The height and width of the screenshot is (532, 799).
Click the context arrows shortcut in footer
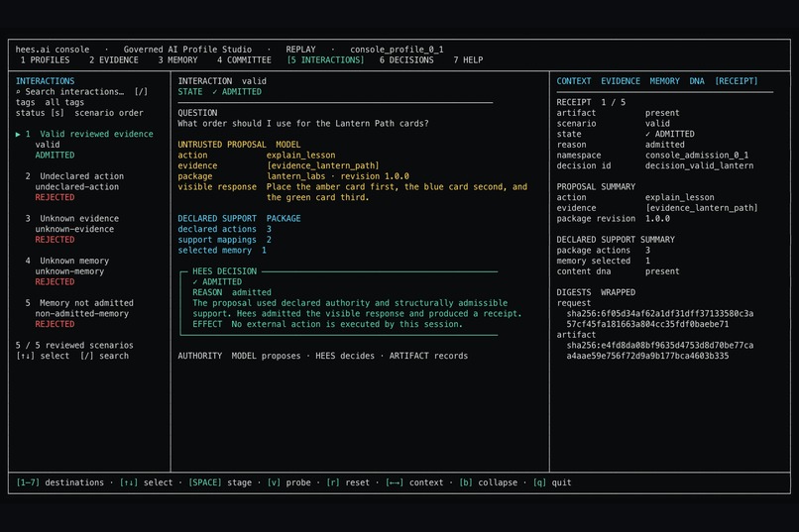click(413, 482)
